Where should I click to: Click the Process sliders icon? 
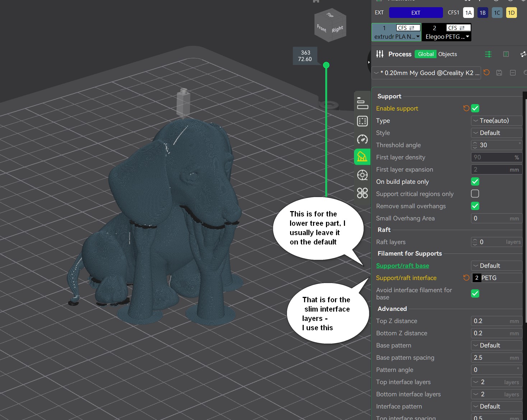coord(380,54)
